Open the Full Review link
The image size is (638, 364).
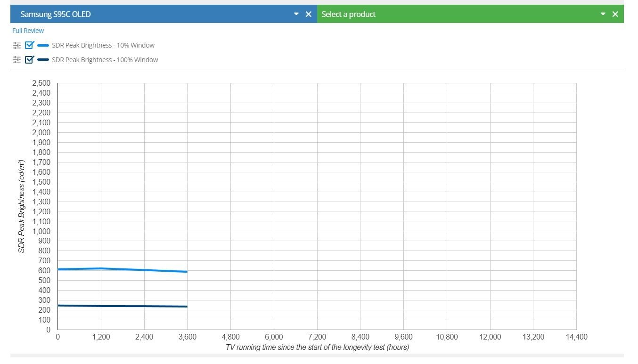[x=28, y=31]
